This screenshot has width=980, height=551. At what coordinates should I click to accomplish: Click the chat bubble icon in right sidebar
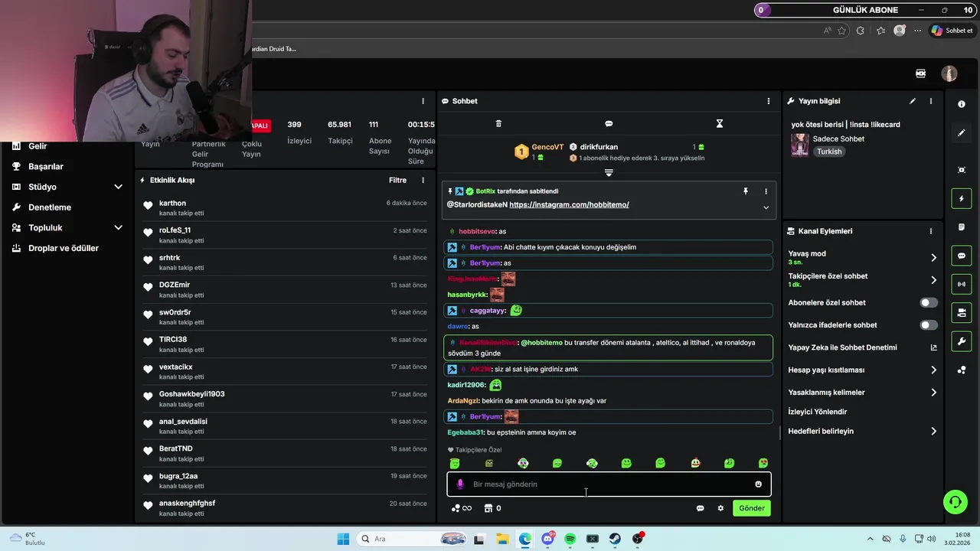pyautogui.click(x=962, y=256)
